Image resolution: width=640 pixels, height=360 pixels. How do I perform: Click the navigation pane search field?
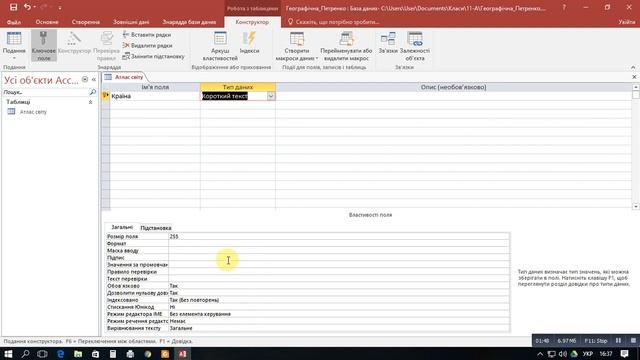click(46, 92)
